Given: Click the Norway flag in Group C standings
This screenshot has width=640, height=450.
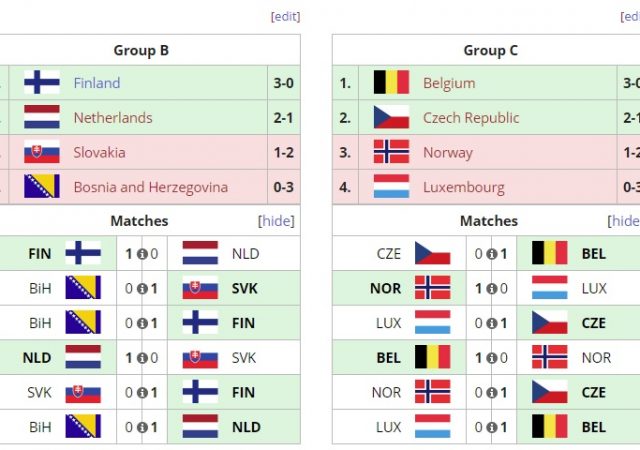Looking at the screenshot, I should (391, 153).
